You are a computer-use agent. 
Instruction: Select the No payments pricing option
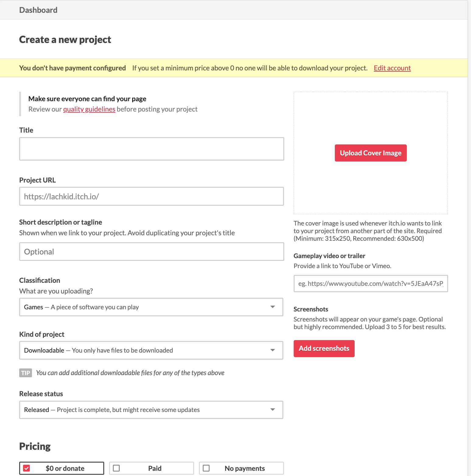coord(241,468)
